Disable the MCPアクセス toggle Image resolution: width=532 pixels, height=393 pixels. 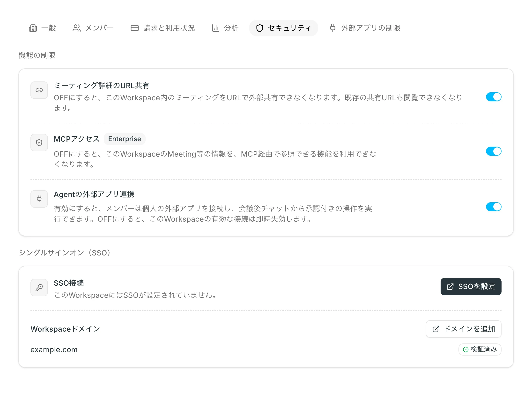pos(494,151)
